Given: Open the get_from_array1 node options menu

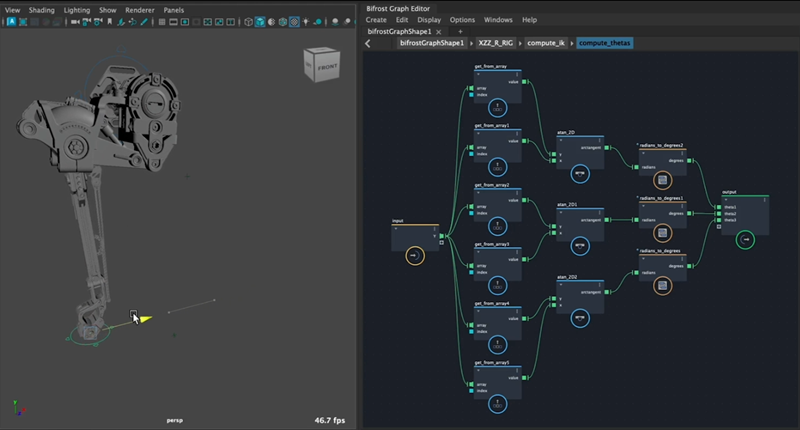Looking at the screenshot, I should (517, 134).
